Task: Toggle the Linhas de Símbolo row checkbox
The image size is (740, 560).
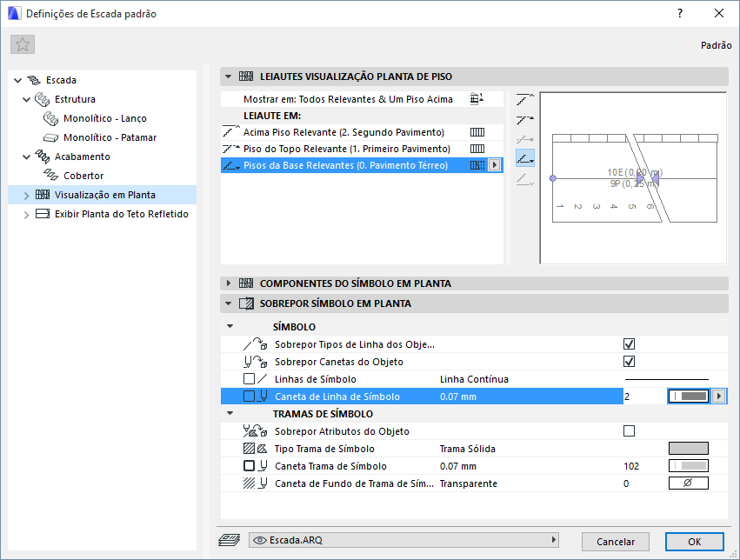Action: [x=250, y=379]
